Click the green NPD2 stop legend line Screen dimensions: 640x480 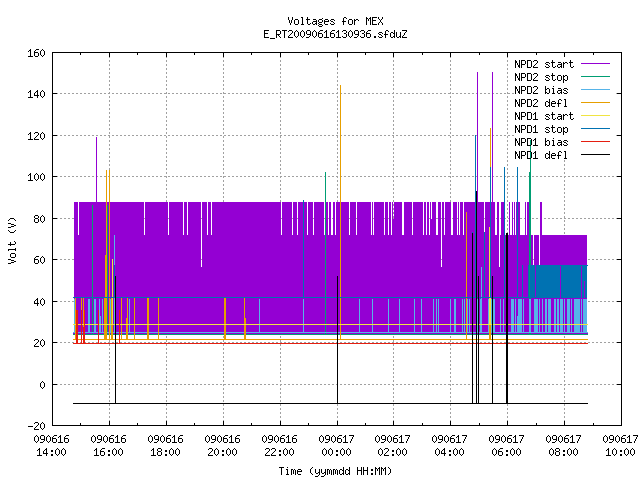pyautogui.click(x=595, y=76)
